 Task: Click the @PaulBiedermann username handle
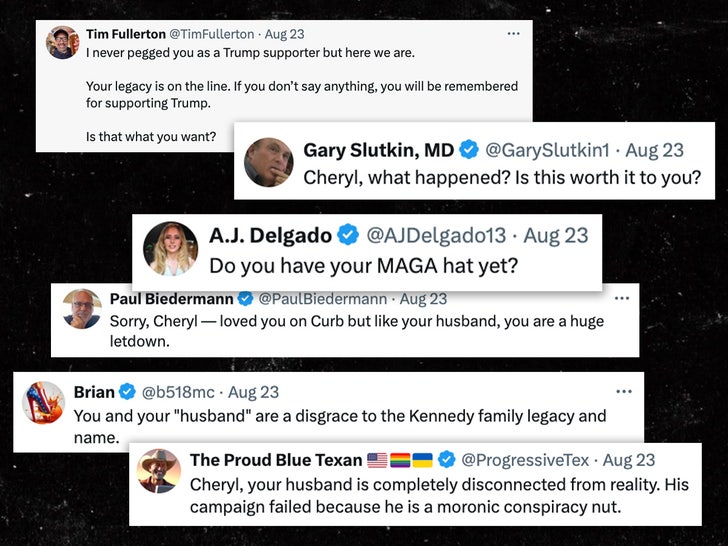click(x=323, y=298)
